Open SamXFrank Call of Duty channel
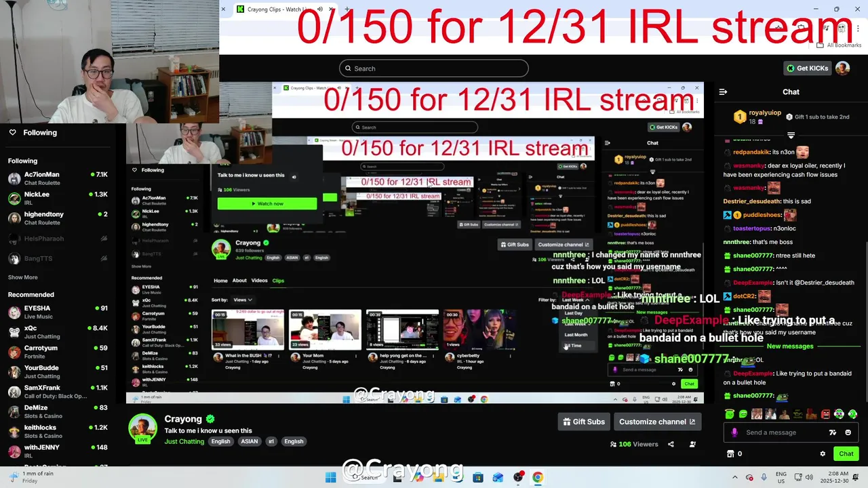Image resolution: width=868 pixels, height=488 pixels. pyautogui.click(x=58, y=392)
